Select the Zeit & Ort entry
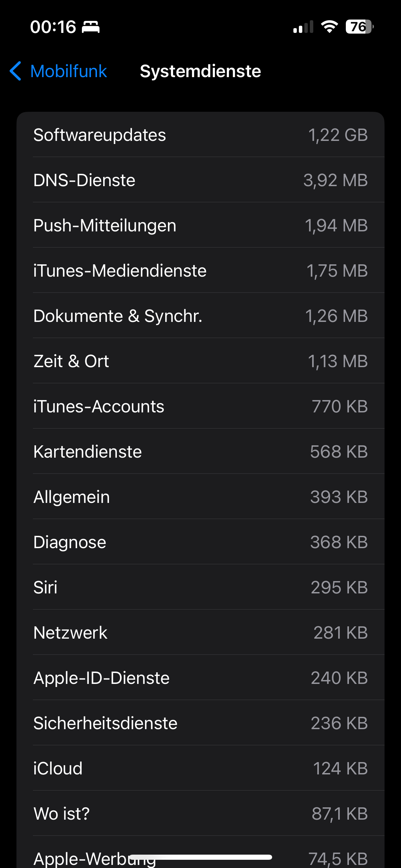 (200, 361)
